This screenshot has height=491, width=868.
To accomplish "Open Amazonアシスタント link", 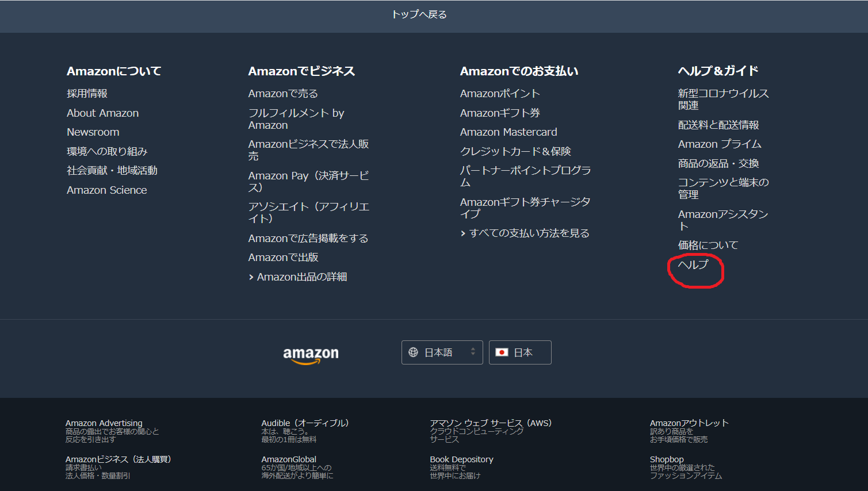I will click(x=723, y=220).
